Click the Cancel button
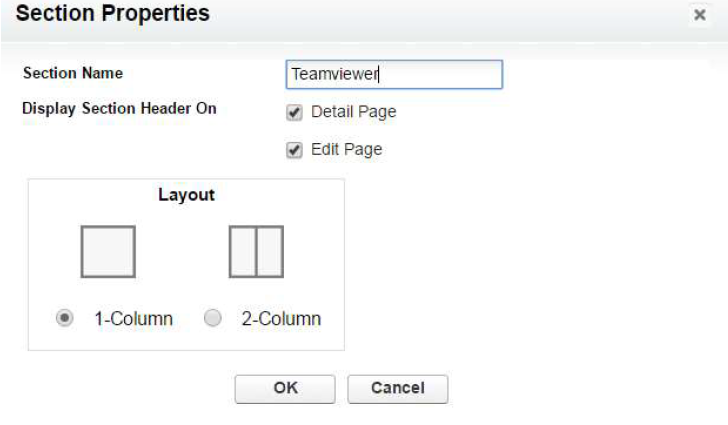728x425 pixels. point(398,389)
